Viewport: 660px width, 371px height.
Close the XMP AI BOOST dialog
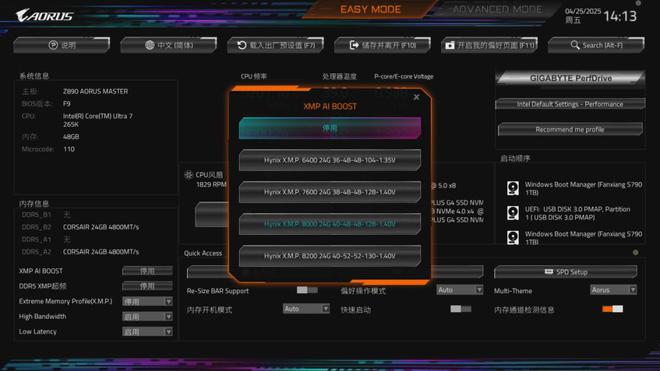tap(416, 97)
